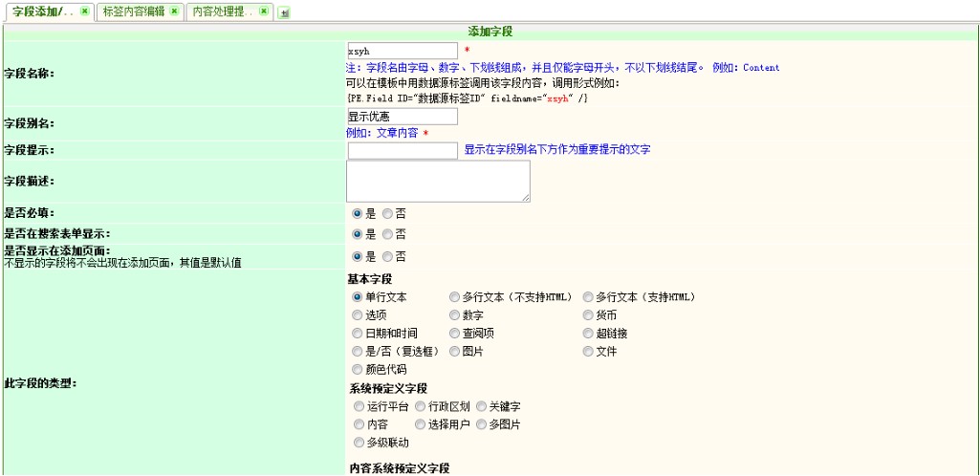This screenshot has width=980, height=476.
Task: Choose the 数字 field type
Action: (454, 314)
